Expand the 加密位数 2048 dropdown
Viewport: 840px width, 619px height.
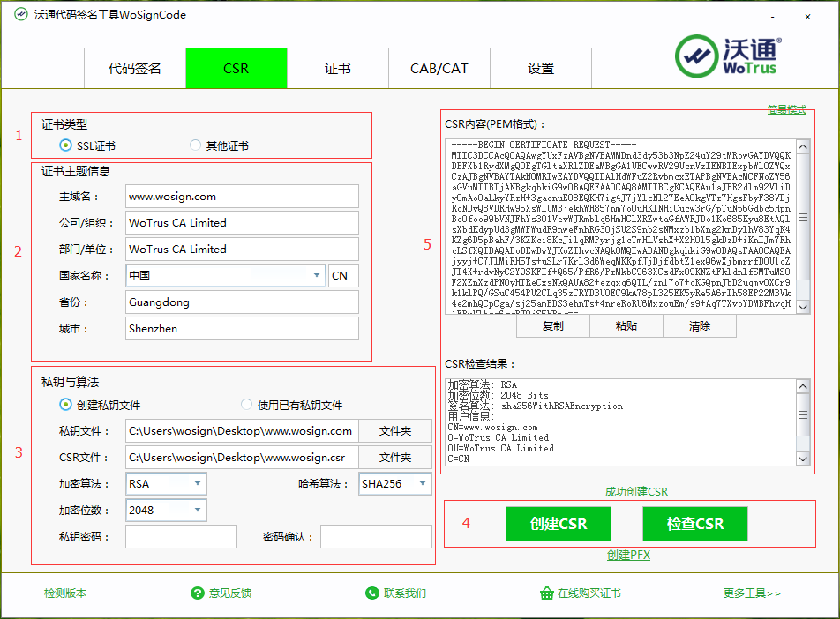[x=196, y=510]
